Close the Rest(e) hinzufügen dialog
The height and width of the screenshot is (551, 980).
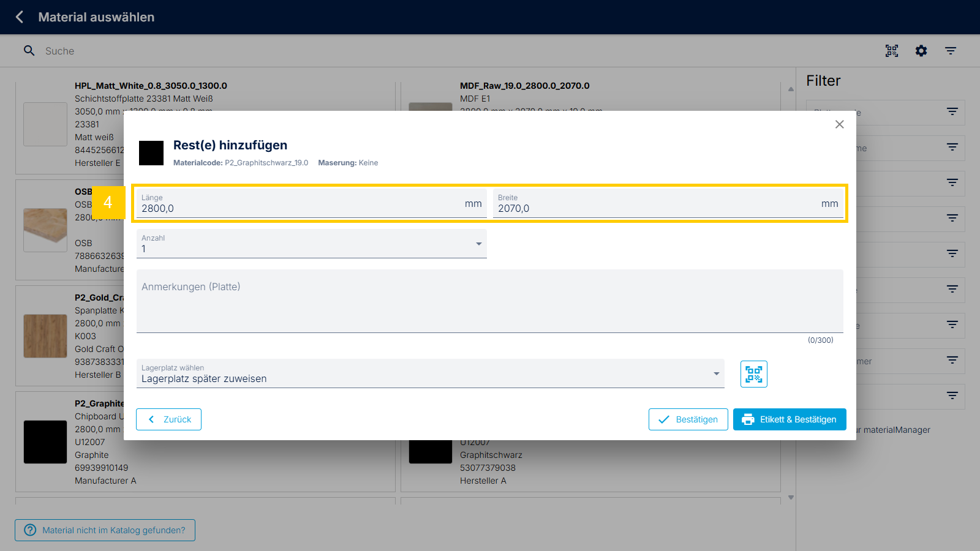click(839, 124)
